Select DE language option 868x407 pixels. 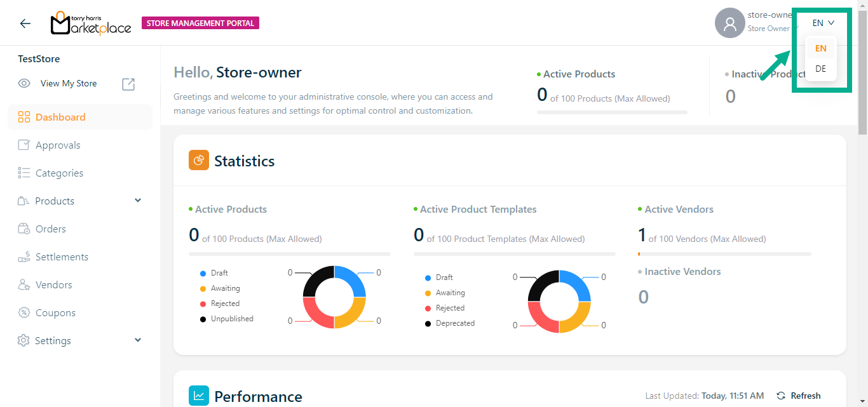pos(820,69)
